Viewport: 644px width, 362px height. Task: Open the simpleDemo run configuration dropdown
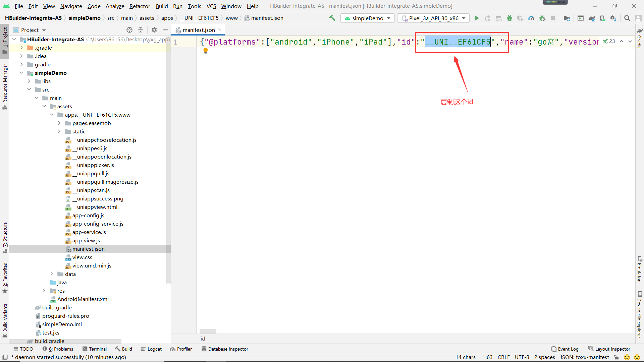click(x=367, y=18)
